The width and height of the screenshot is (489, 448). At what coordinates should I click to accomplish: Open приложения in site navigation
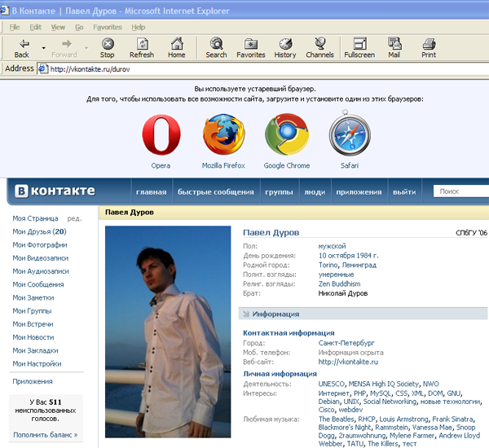tap(359, 191)
